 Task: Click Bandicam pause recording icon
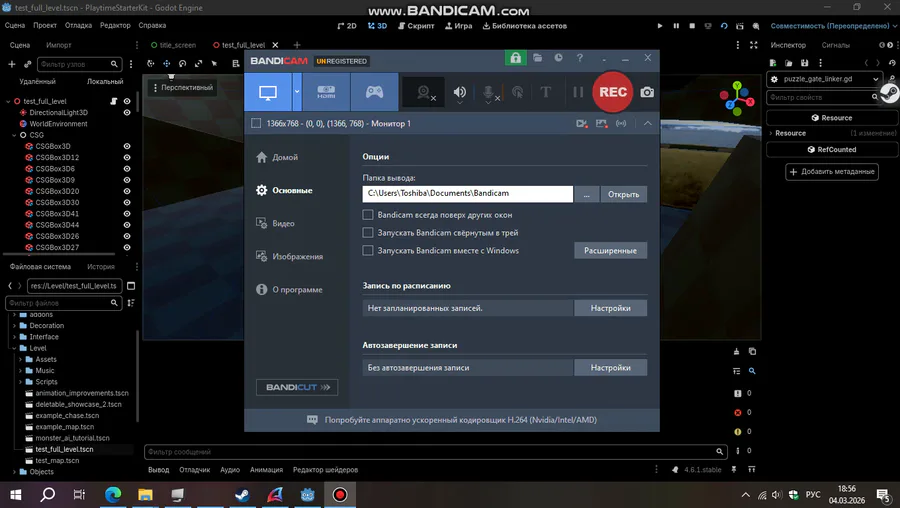577,92
